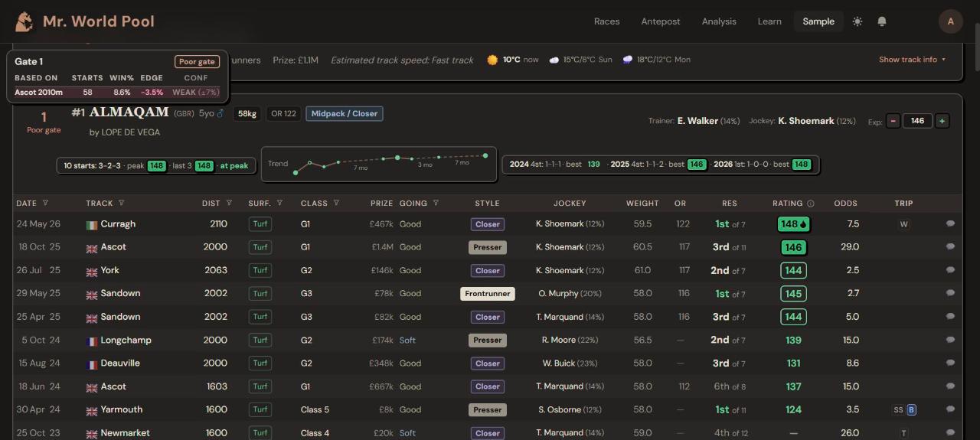
Task: Open the CLASS column filter
Action: [x=336, y=204]
